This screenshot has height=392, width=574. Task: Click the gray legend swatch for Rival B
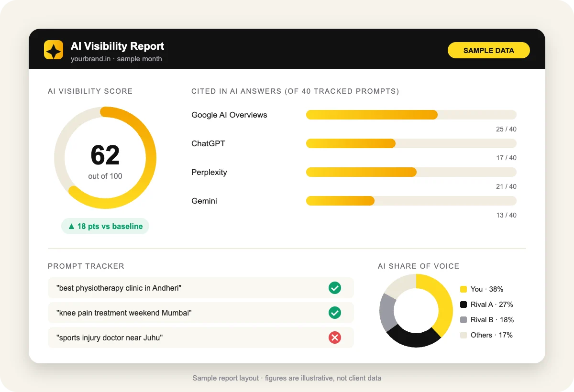pos(463,320)
